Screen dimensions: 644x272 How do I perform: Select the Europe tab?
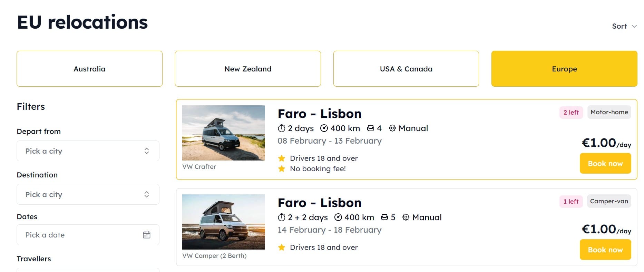click(564, 69)
